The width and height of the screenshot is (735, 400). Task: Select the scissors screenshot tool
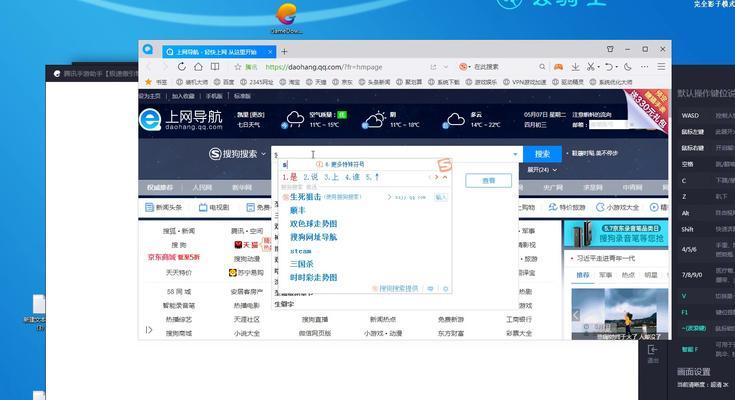[591, 67]
